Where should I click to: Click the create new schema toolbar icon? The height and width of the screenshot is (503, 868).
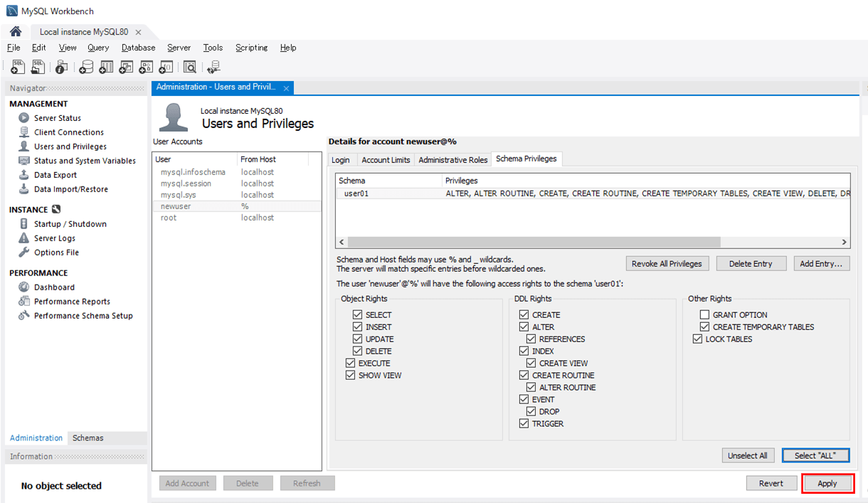(86, 67)
